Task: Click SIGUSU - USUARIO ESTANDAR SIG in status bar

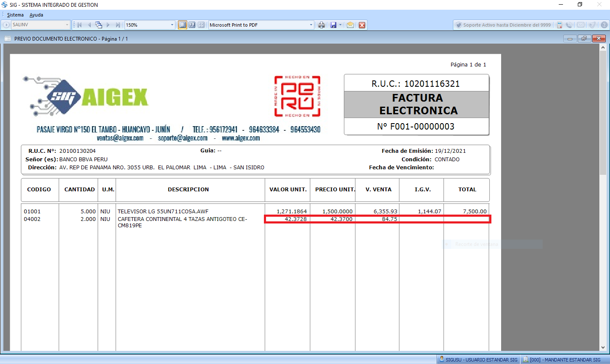Action: [479, 360]
